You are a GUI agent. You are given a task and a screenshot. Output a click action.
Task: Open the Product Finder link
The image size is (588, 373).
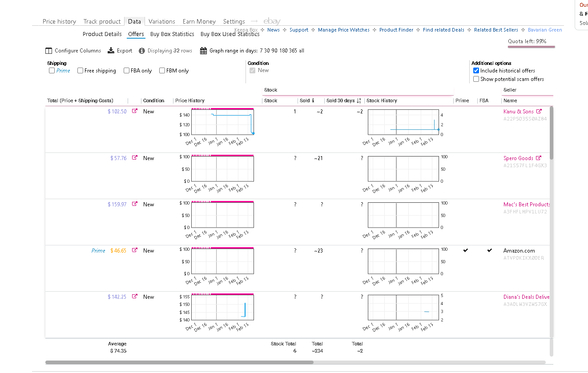(x=396, y=30)
